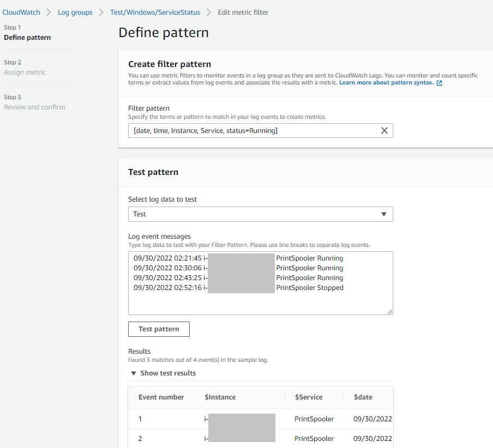Viewport: 493px width, 448px height.
Task: Open CloudWatch from the breadcrumb
Action: [x=21, y=11]
